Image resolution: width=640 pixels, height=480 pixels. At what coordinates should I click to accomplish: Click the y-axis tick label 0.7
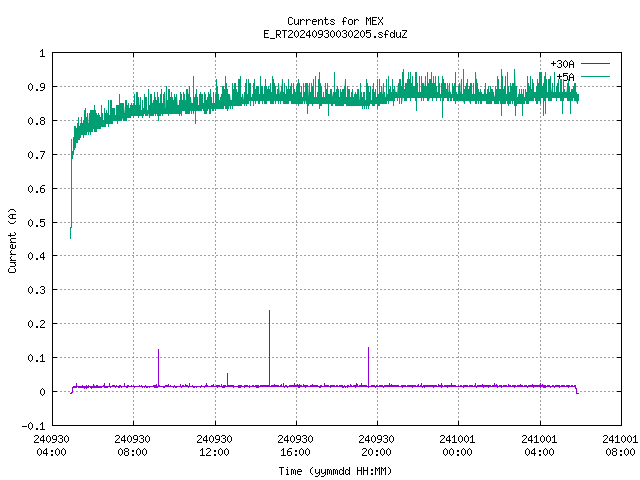pyautogui.click(x=36, y=155)
